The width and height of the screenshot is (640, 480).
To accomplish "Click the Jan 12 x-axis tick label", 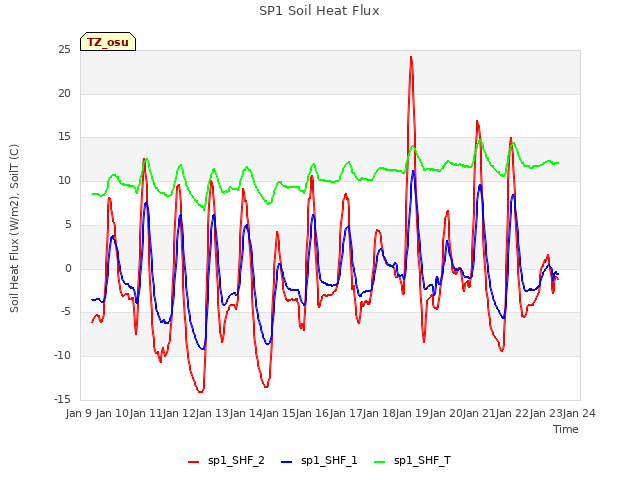I will [x=179, y=413].
